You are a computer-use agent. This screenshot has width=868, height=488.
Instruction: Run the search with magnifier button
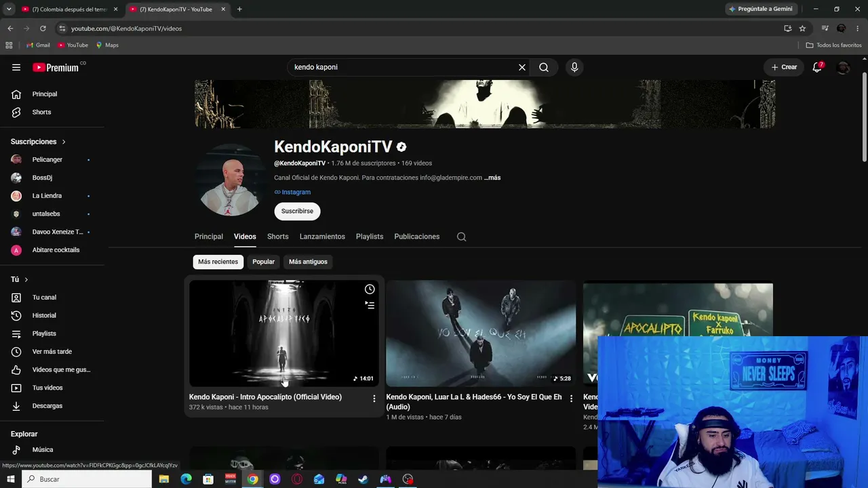[544, 67]
